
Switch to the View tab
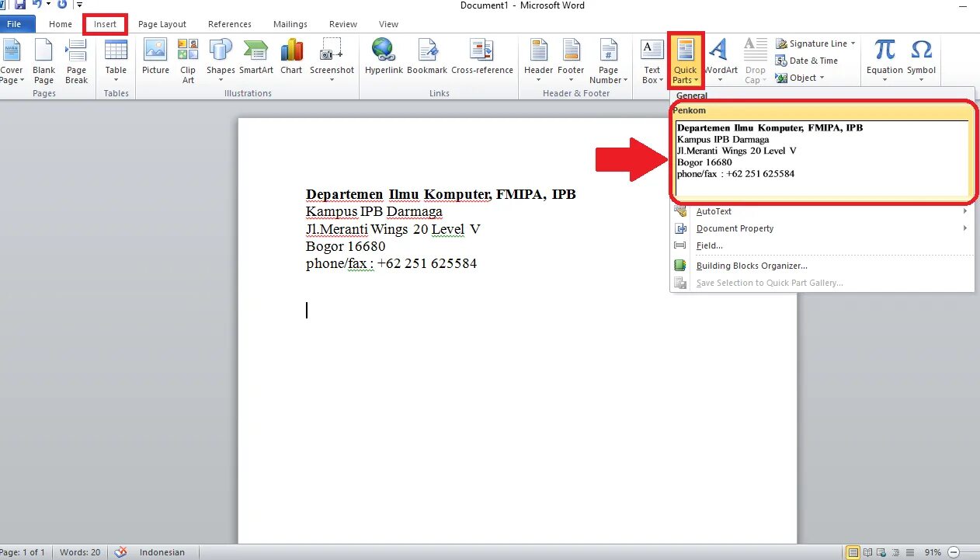[389, 24]
